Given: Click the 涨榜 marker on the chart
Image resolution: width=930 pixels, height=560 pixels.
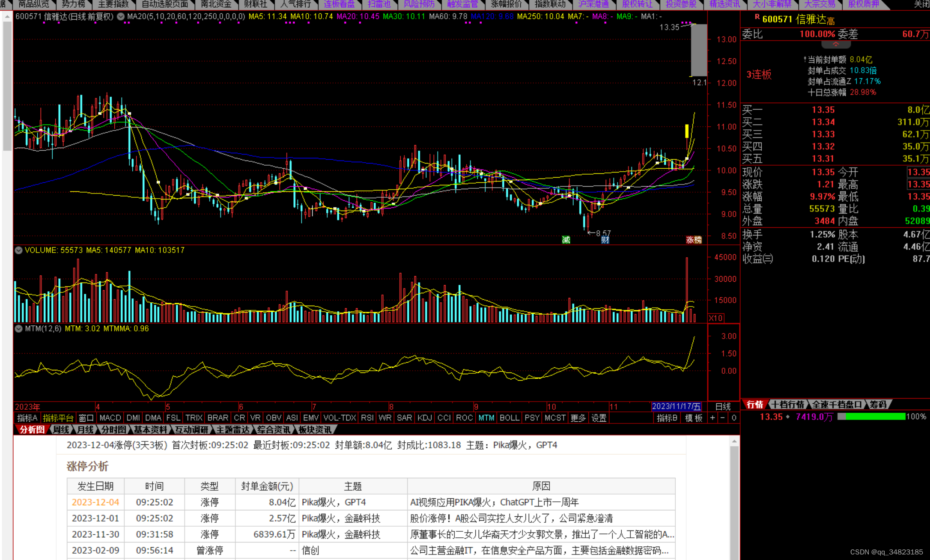Looking at the screenshot, I should pyautogui.click(x=694, y=240).
